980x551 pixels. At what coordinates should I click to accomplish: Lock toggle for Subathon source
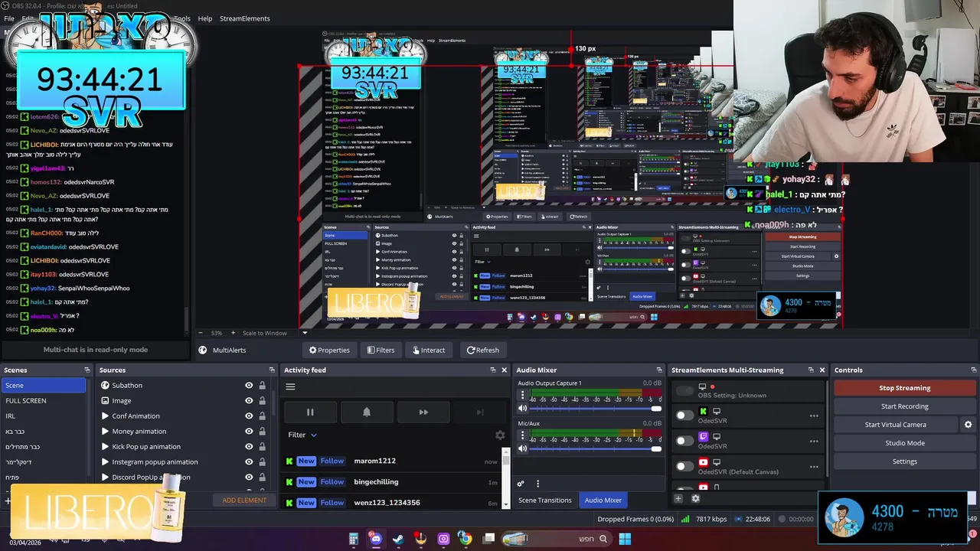(262, 386)
